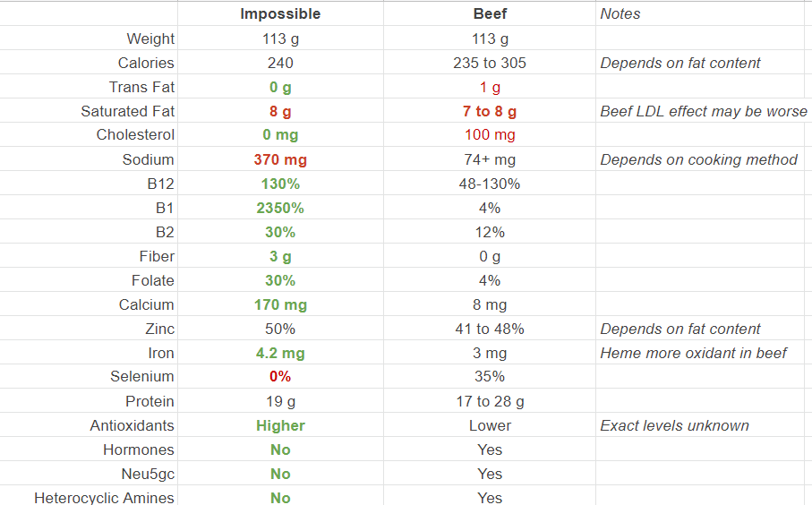The height and width of the screenshot is (505, 812).
Task: Click the Saturated Fat row label
Action: [128, 111]
